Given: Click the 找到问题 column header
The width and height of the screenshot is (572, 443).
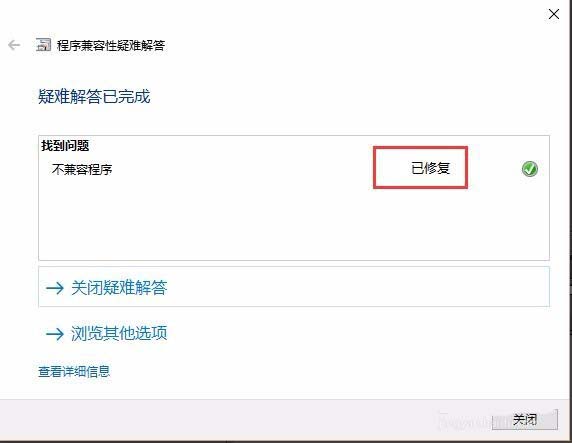Looking at the screenshot, I should (x=65, y=146).
